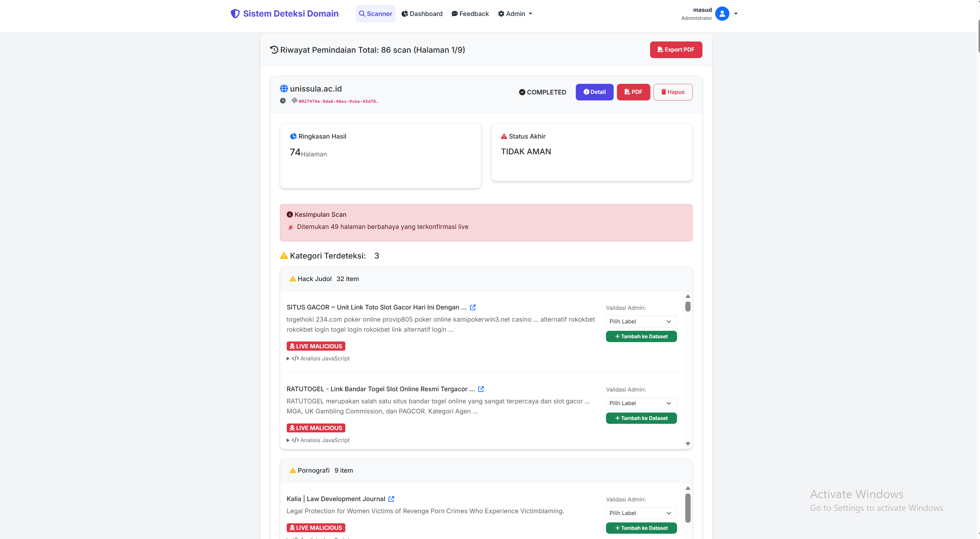
Task: Add Kalia journal item with Tambah ke Dataset
Action: point(641,528)
